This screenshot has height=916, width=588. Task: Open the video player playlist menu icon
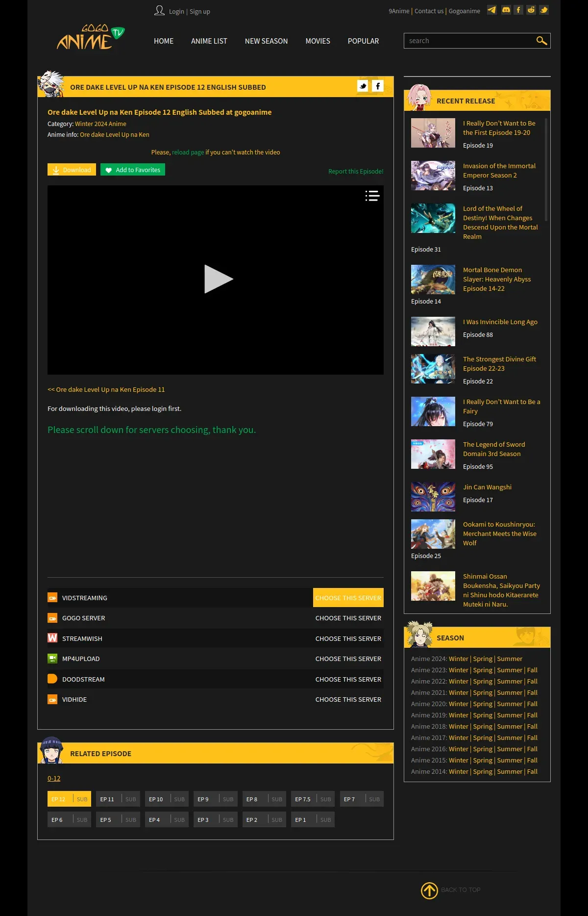[372, 196]
